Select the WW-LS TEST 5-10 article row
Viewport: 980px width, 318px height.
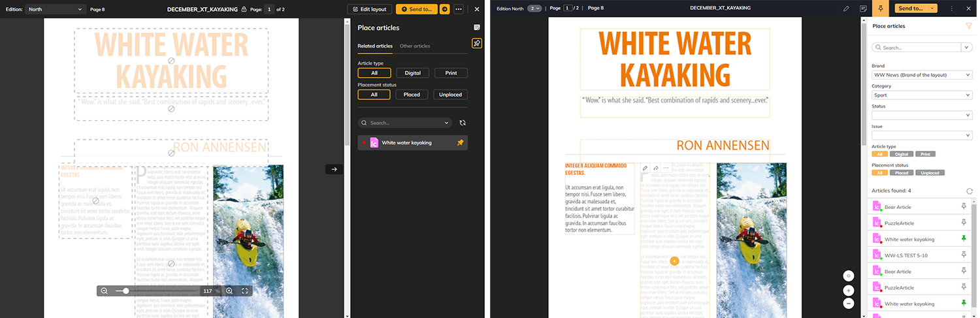click(x=920, y=255)
